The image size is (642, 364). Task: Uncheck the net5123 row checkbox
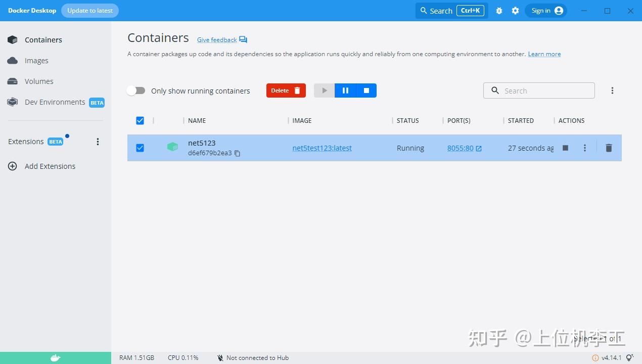(140, 148)
